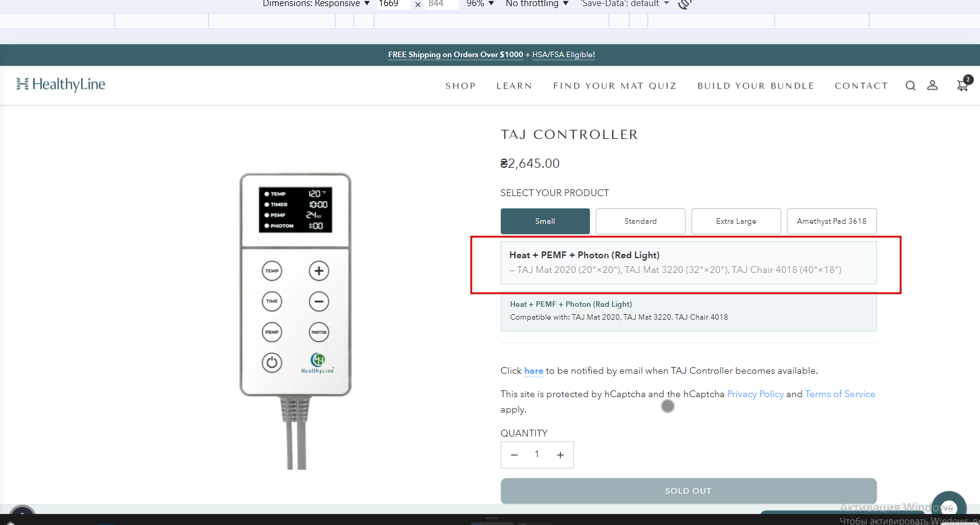Click the SOLD OUT button

tap(688, 491)
